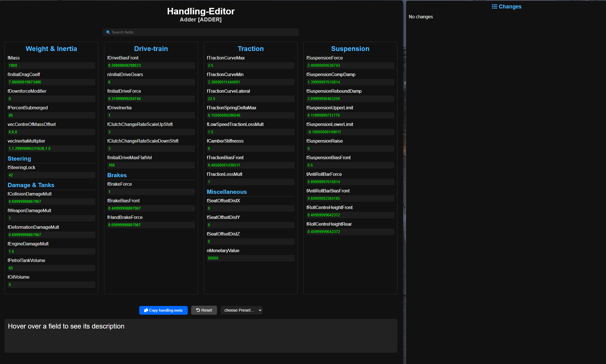Click the fBrakeForce value field

pos(151,192)
